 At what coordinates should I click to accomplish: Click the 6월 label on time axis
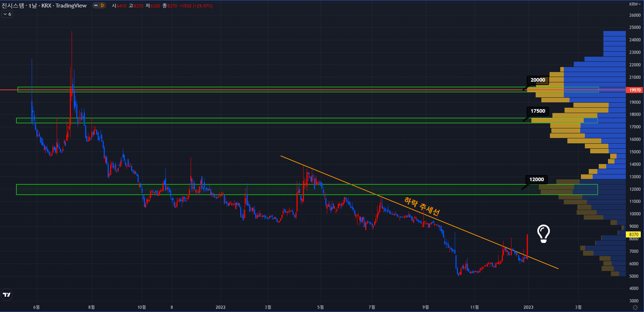[x=36, y=307]
